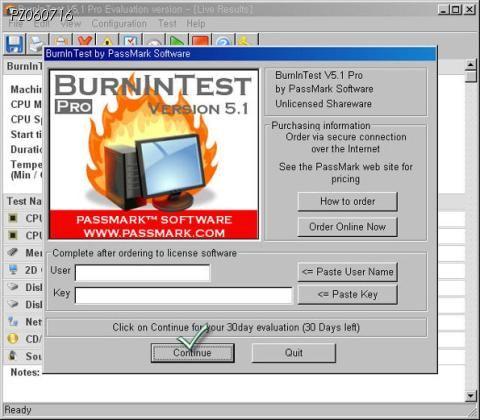Click the printer icon in the toolbar

click(37, 43)
